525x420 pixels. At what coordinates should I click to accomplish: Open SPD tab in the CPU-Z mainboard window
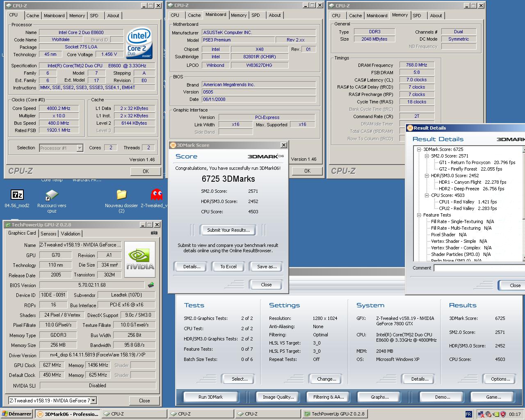tap(256, 15)
